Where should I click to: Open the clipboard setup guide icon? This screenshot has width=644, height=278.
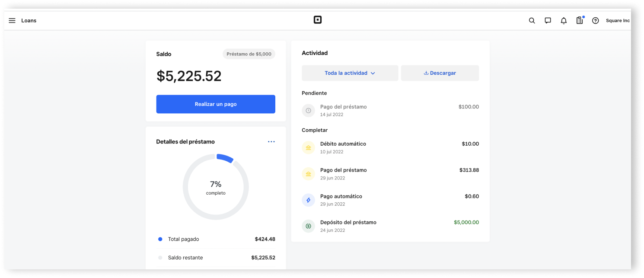[x=580, y=20]
